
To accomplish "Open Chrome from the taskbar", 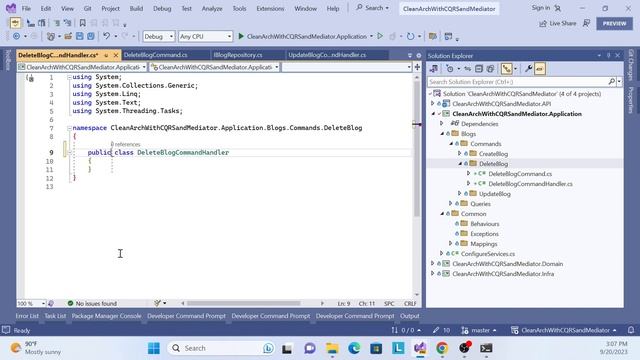I will [442, 348].
